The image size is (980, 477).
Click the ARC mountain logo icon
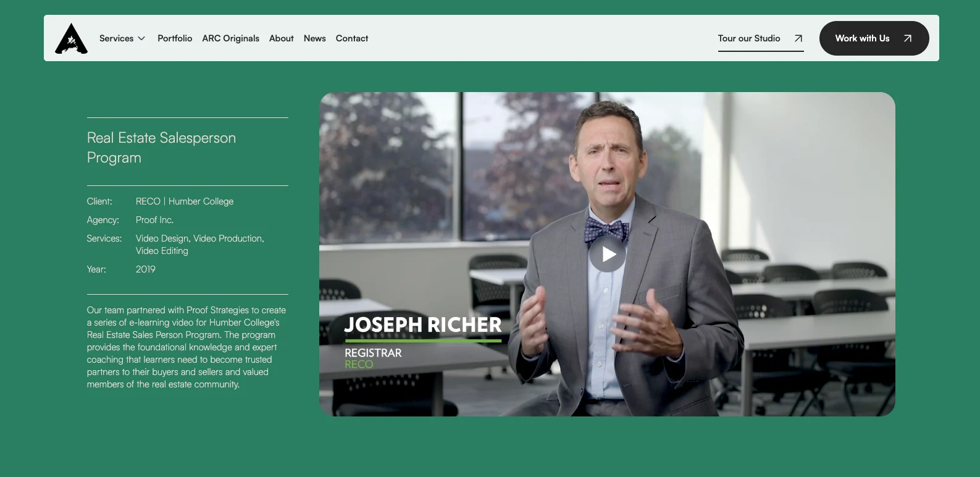pyautogui.click(x=71, y=38)
